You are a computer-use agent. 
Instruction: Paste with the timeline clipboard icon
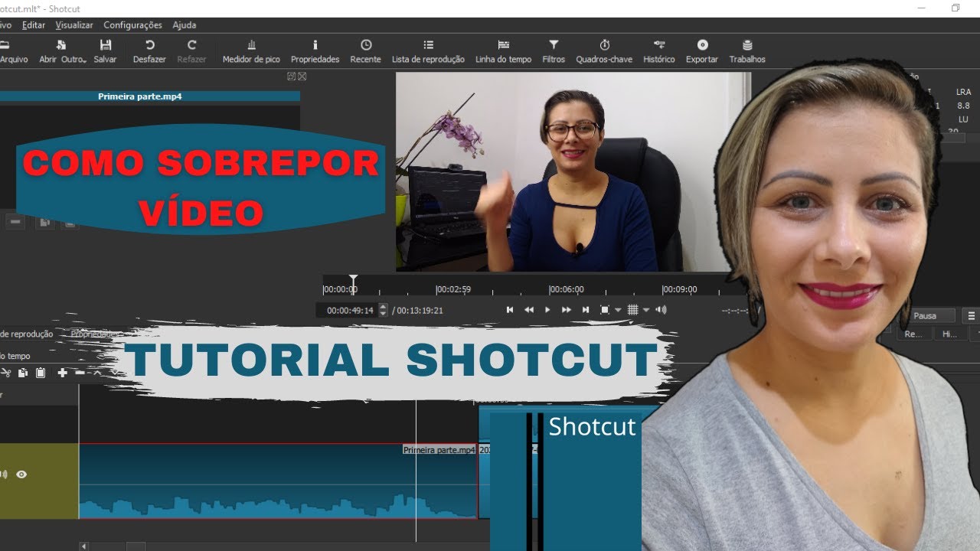pos(41,373)
